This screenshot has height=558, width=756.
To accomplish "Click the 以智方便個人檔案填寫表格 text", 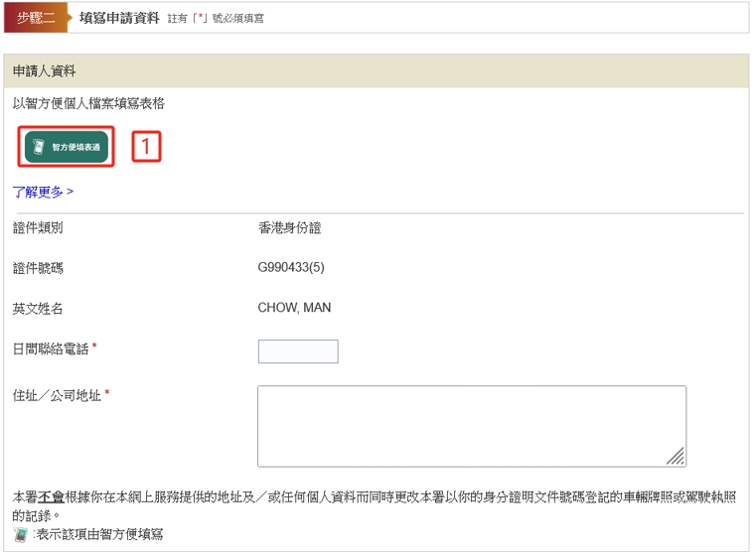I will coord(88,103).
